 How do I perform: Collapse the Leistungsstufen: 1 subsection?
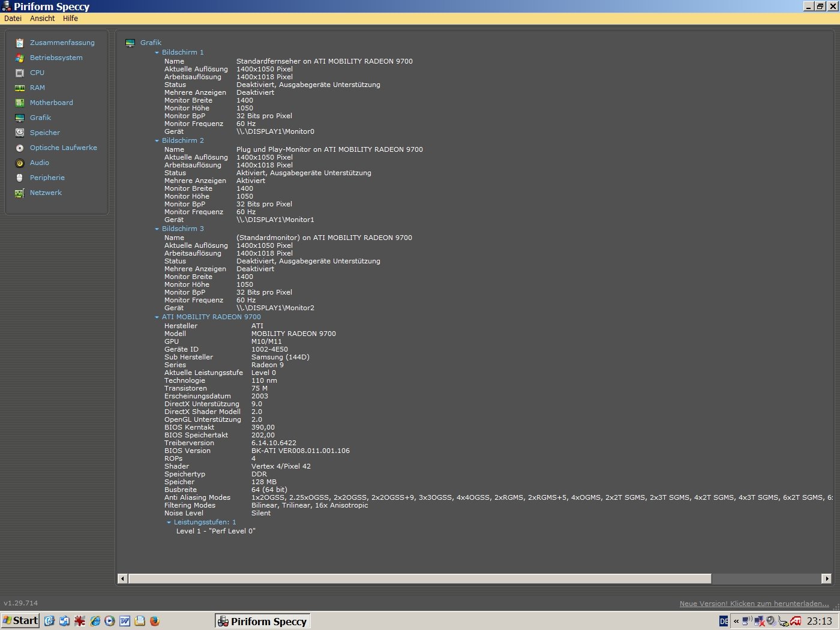(x=169, y=523)
